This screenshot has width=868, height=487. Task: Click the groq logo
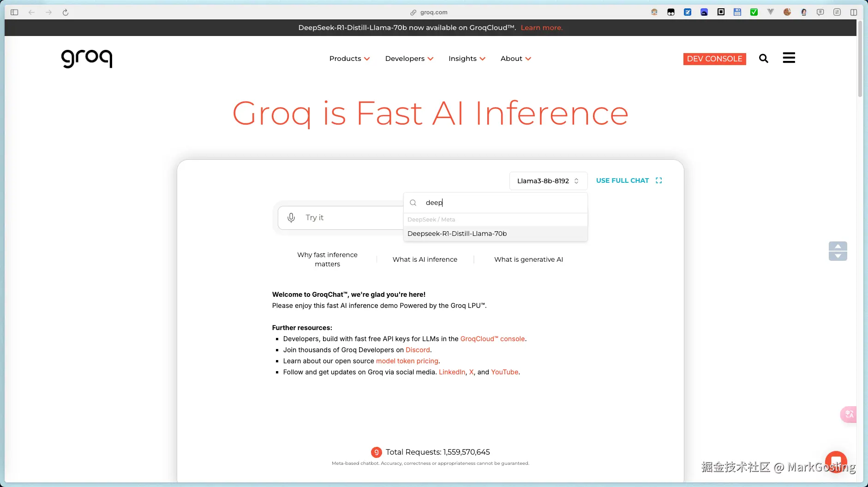(x=87, y=59)
